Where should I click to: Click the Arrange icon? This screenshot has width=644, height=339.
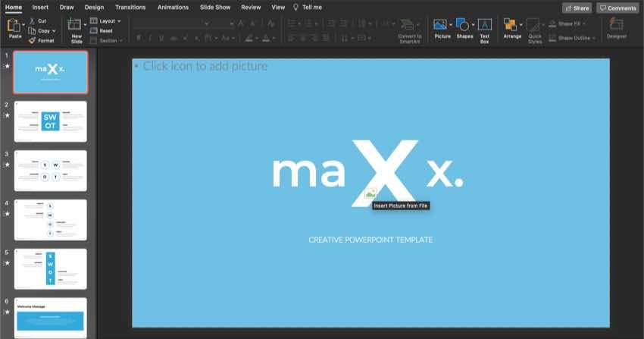511,24
